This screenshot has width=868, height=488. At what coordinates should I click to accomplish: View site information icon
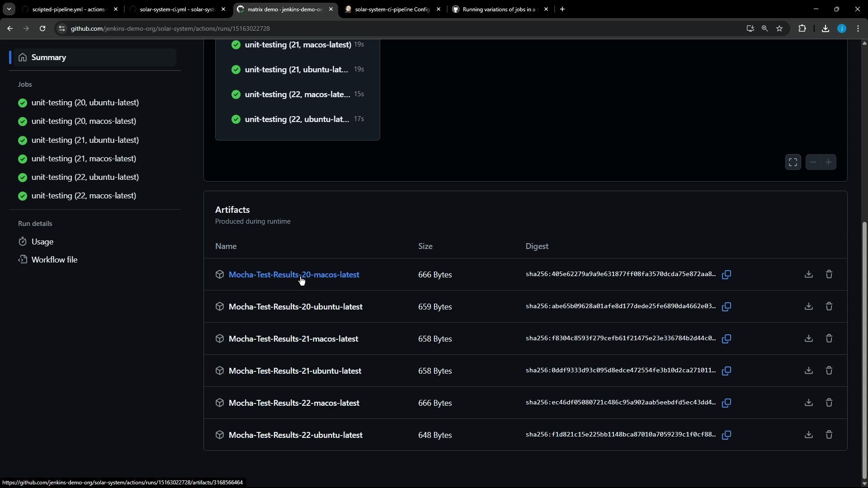point(62,28)
